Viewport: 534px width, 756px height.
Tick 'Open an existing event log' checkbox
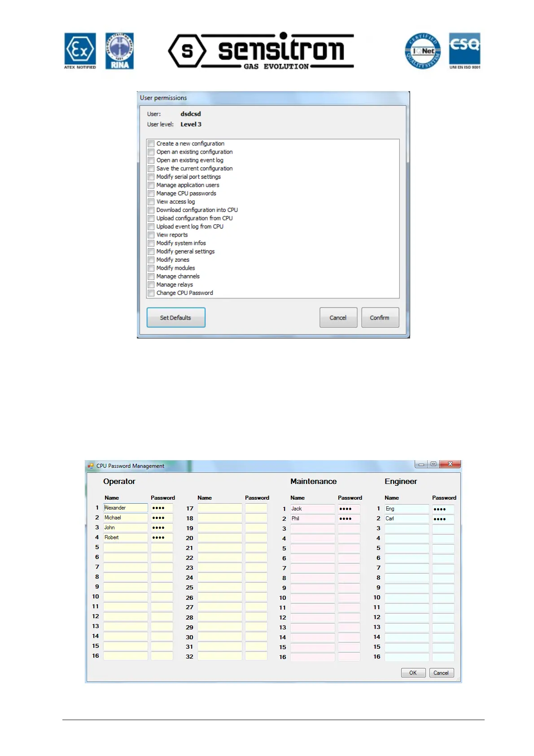(151, 160)
